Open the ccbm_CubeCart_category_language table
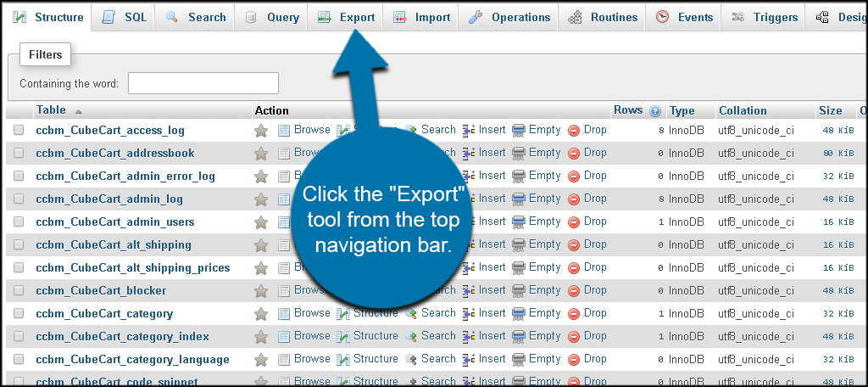Image resolution: width=868 pixels, height=387 pixels. (x=132, y=359)
